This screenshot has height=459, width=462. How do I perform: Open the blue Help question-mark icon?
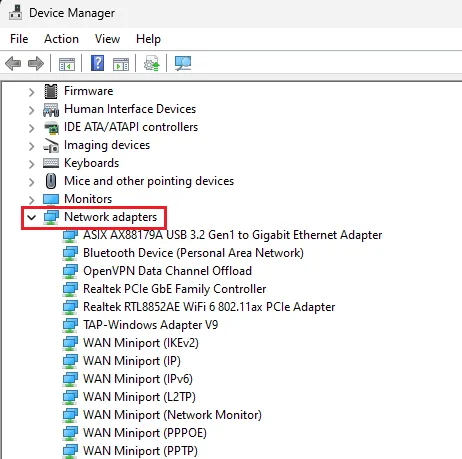tap(97, 63)
